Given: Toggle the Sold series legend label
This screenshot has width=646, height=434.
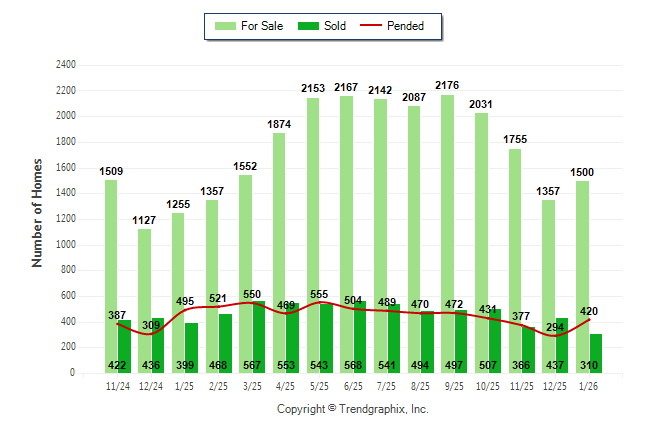Looking at the screenshot, I should tap(335, 26).
